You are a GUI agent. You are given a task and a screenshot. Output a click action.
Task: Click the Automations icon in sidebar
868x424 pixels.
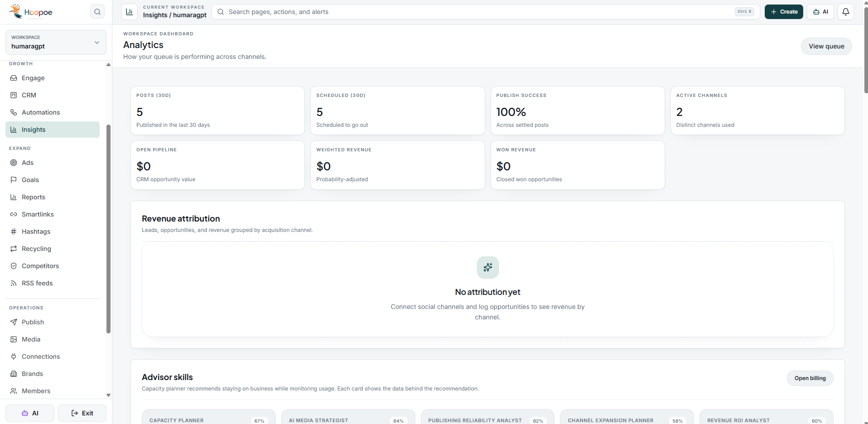click(x=14, y=112)
